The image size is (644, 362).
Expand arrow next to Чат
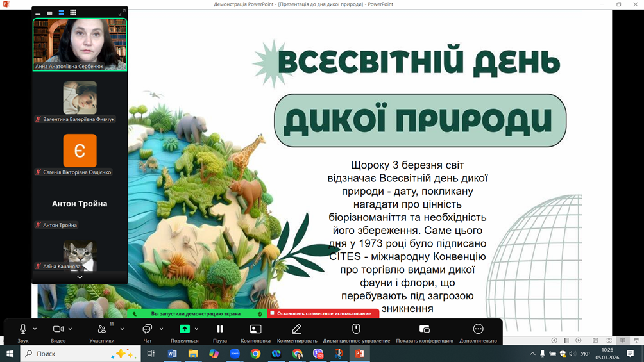click(161, 329)
